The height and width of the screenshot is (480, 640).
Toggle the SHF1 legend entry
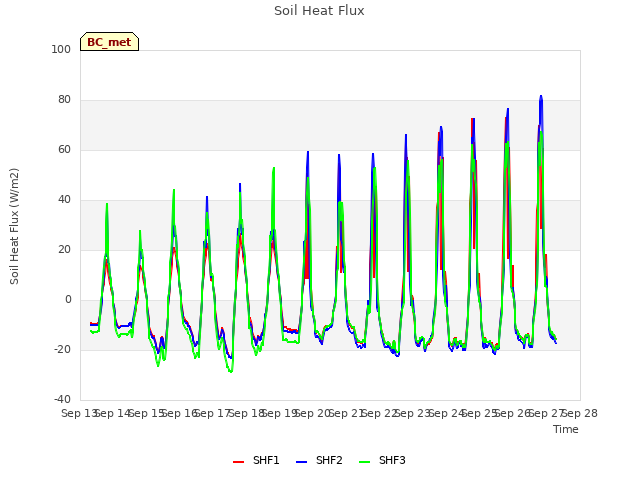click(256, 460)
